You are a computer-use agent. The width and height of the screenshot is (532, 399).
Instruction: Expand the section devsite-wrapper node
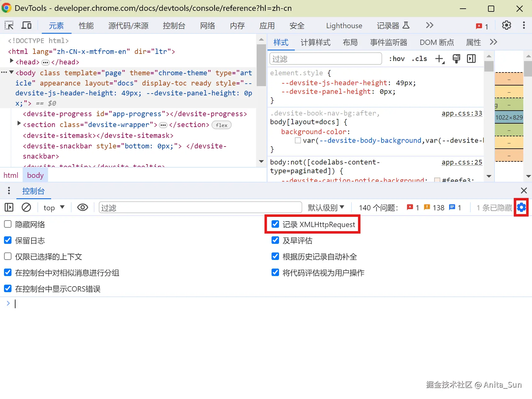19,124
